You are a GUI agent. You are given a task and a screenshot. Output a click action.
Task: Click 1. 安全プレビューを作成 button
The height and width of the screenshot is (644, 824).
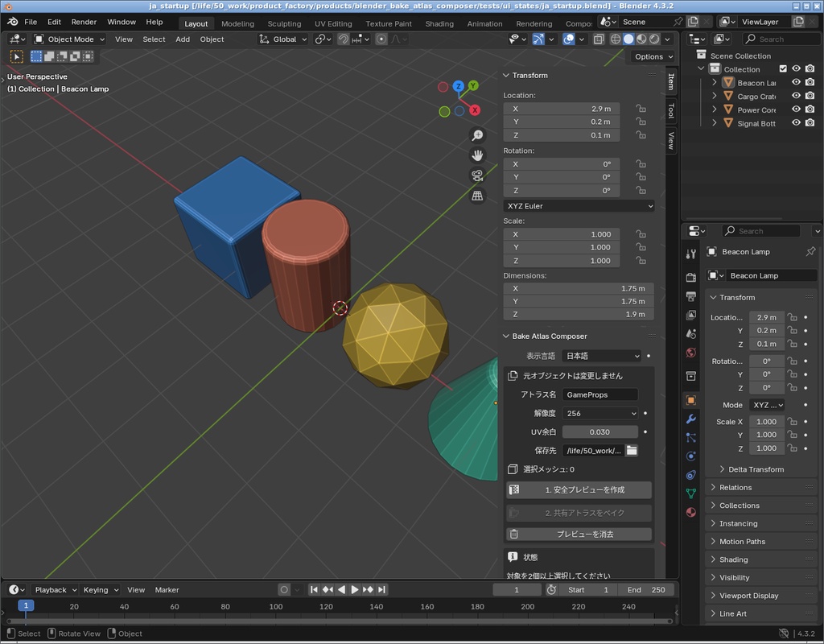click(579, 490)
